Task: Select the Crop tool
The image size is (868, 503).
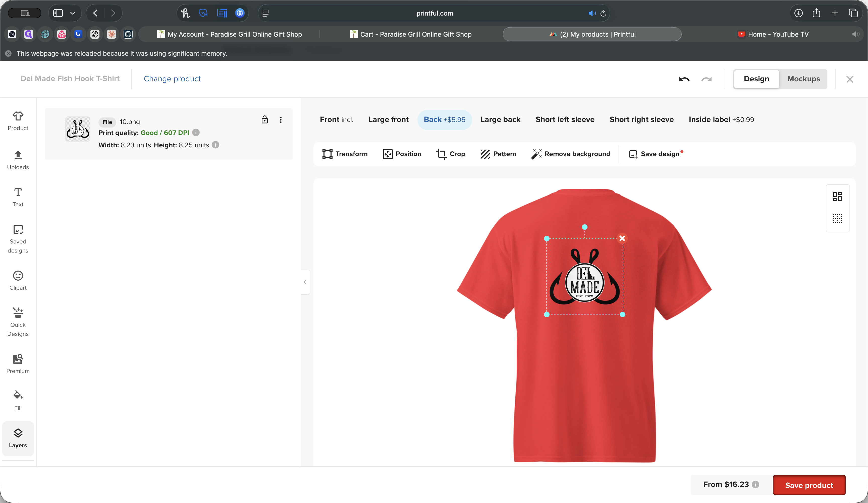Action: [451, 154]
